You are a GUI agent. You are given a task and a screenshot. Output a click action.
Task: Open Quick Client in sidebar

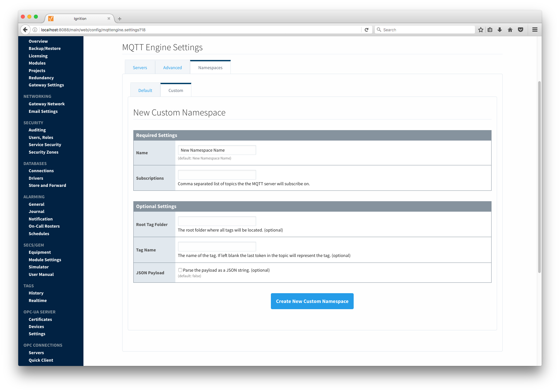41,360
